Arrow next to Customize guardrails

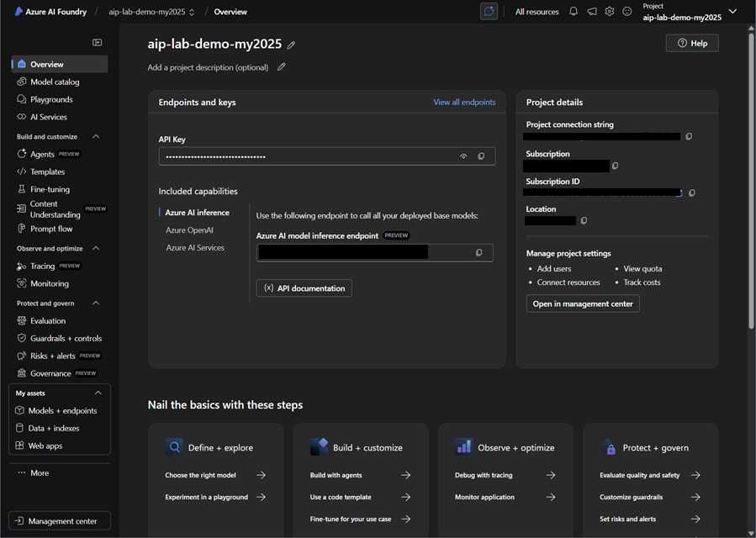695,497
